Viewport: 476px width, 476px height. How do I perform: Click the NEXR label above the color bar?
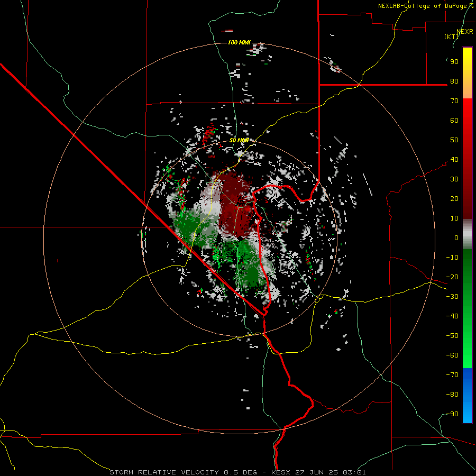pyautogui.click(x=465, y=32)
